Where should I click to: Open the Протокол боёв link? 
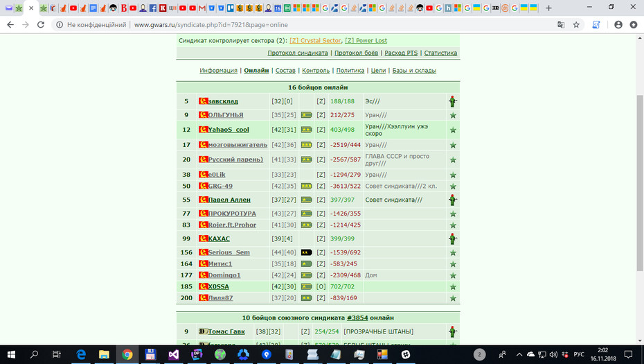[x=356, y=53]
